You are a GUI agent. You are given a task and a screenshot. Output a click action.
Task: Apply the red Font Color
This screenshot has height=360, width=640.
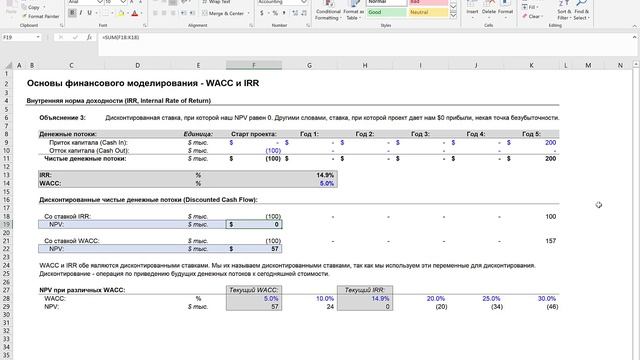135,13
